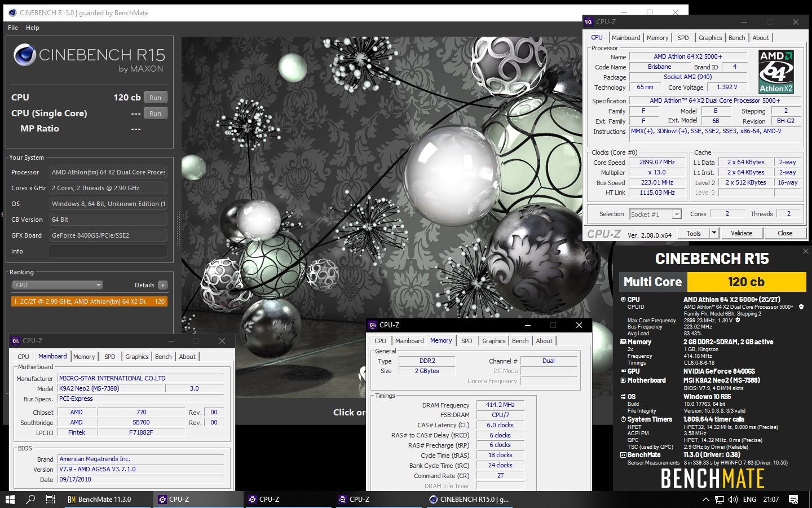Click the Details arrow button in Ranking

point(163,285)
